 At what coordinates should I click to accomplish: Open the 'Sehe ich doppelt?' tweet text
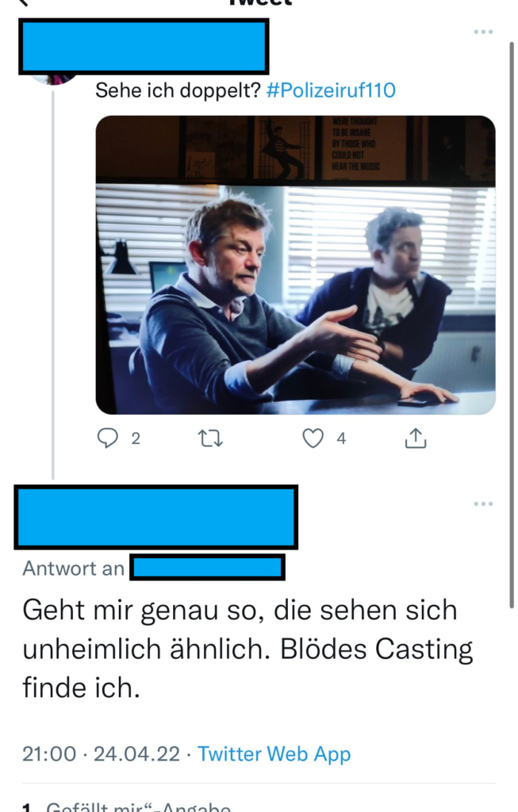click(x=178, y=90)
